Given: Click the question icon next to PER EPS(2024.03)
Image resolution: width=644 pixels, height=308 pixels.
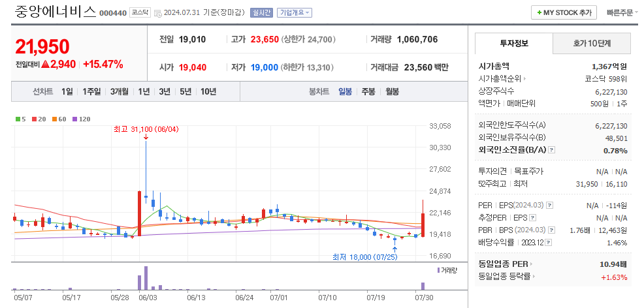Looking at the screenshot, I should 549,205.
